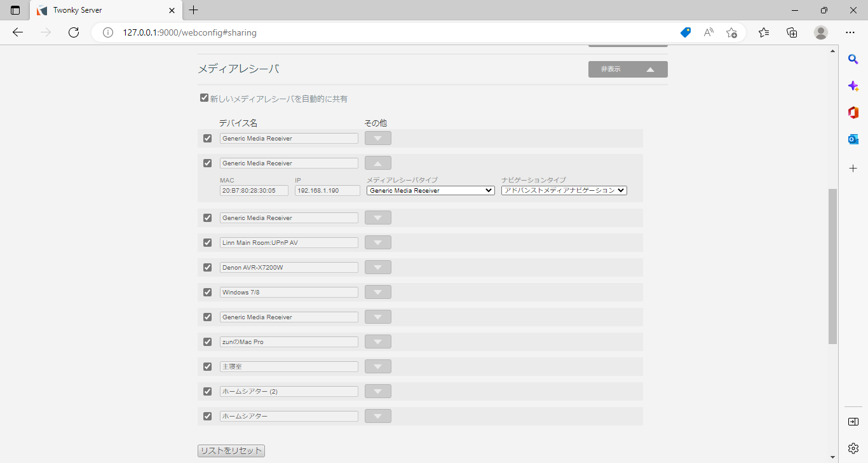The image size is (868, 463).
Task: View site information icon in address bar
Action: (x=108, y=32)
